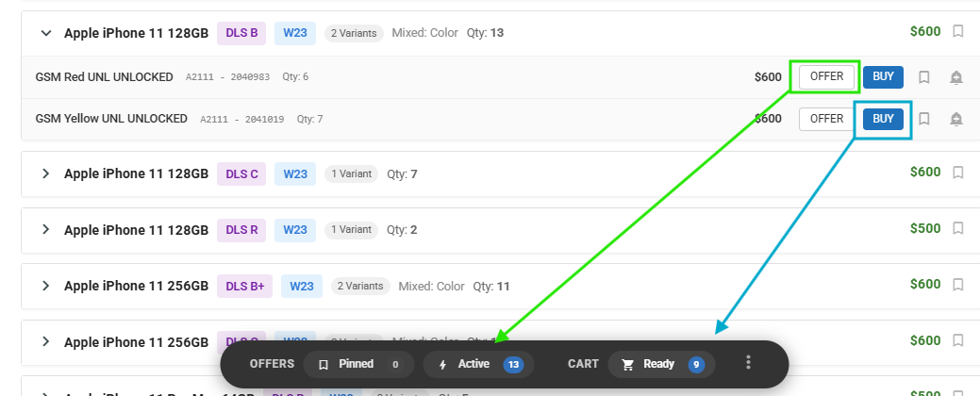The width and height of the screenshot is (980, 396).
Task: Click BUY for the GSM Yellow variant
Action: pos(883,119)
